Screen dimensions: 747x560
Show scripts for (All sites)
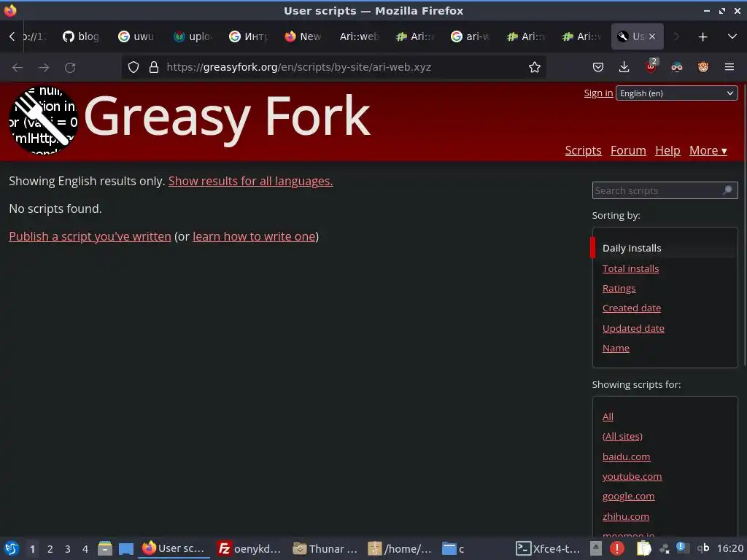coord(622,436)
